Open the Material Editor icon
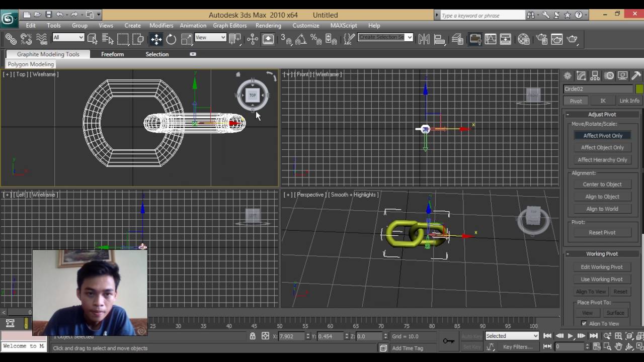The width and height of the screenshot is (644, 362). tap(524, 39)
